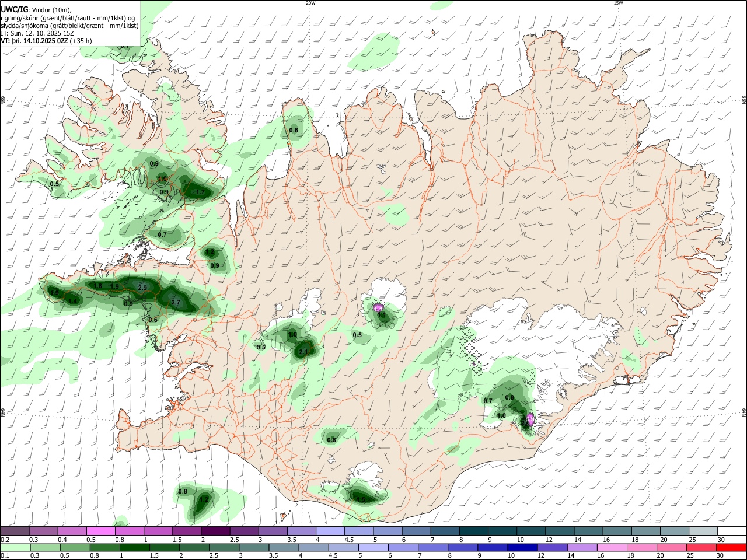
Task: Click the pale periwinkle 4 mm snow legend swatch
Action: (x=330, y=531)
